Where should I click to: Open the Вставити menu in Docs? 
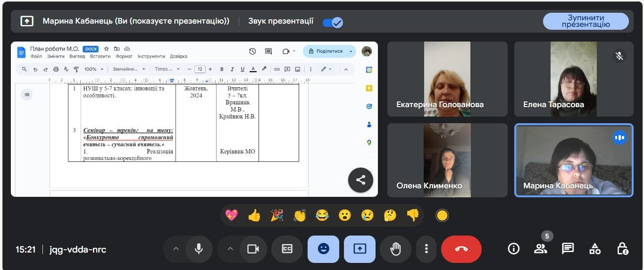point(100,56)
